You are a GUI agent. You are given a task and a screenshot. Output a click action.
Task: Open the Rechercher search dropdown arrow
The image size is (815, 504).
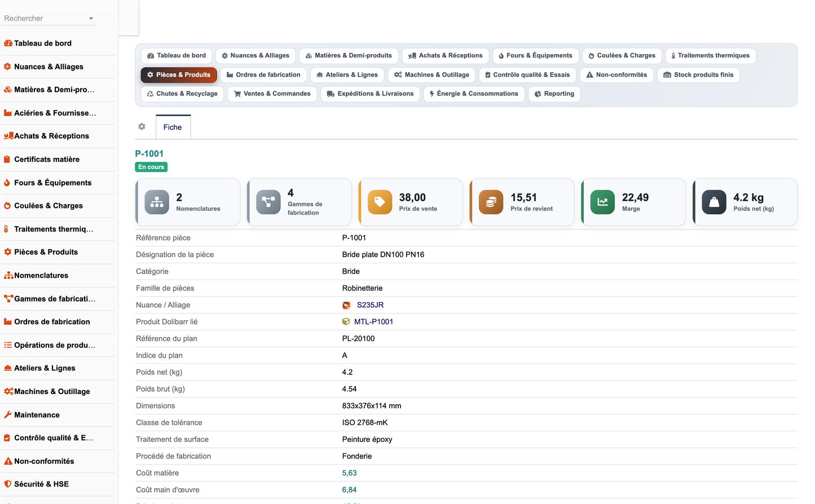[x=91, y=19]
